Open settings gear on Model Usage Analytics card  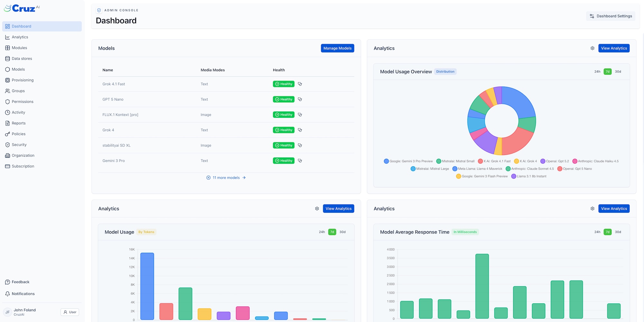coord(317,208)
